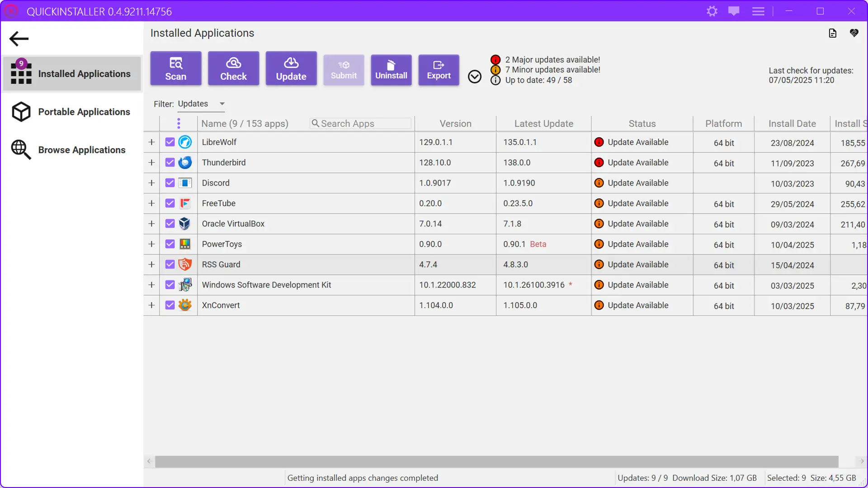Click the Uninstall button
868x488 pixels.
pyautogui.click(x=391, y=70)
